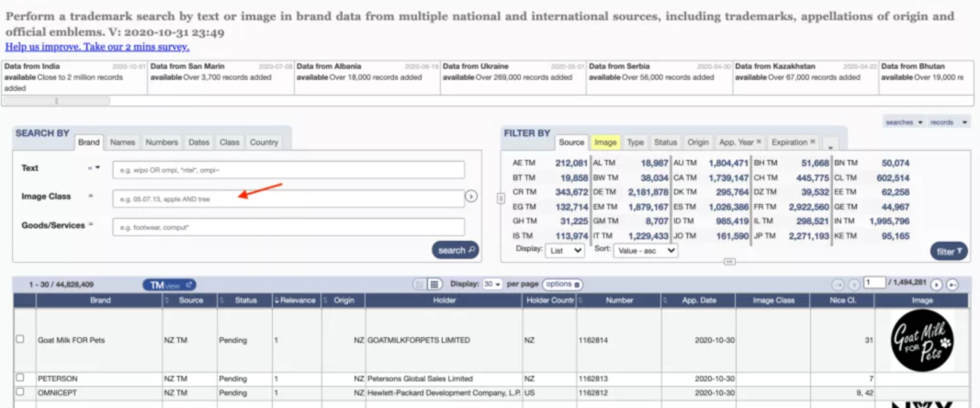980x408 pixels.
Task: Click the page number input box
Action: point(875,283)
